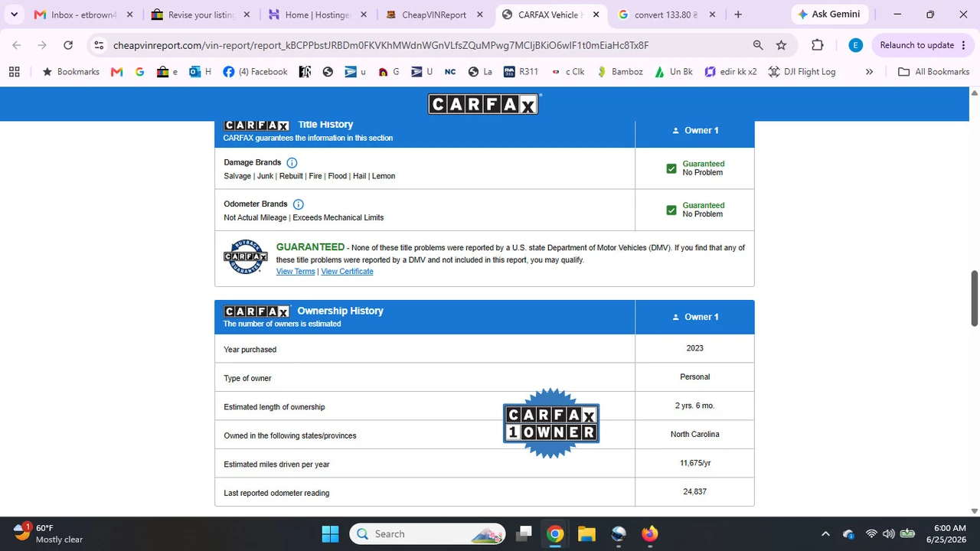This screenshot has width=980, height=551.
Task: Show hidden system tray icons
Action: [825, 534]
